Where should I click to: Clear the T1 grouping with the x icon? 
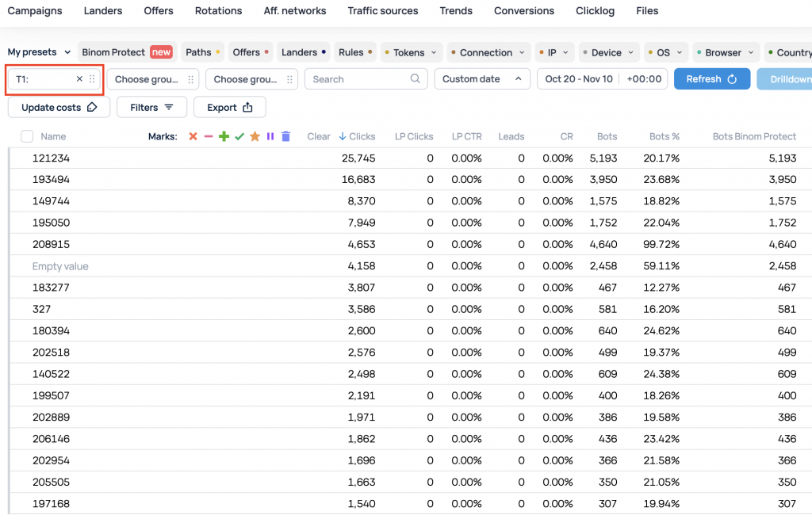point(79,79)
